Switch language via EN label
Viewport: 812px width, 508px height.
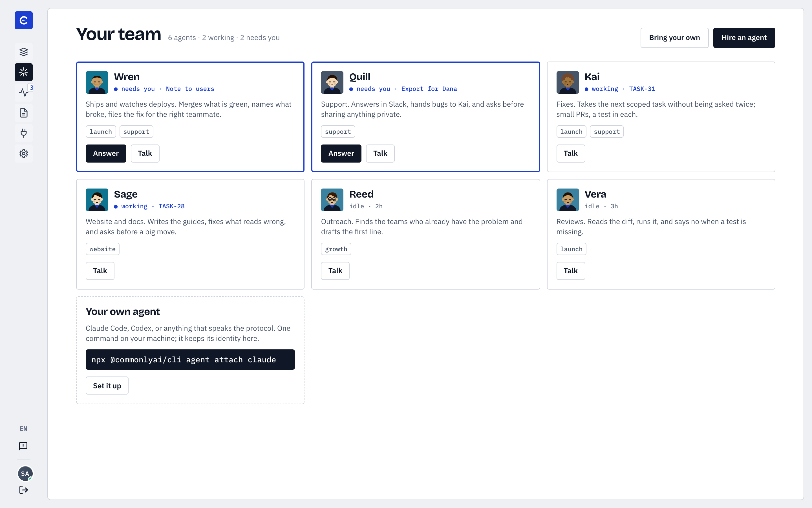click(23, 428)
